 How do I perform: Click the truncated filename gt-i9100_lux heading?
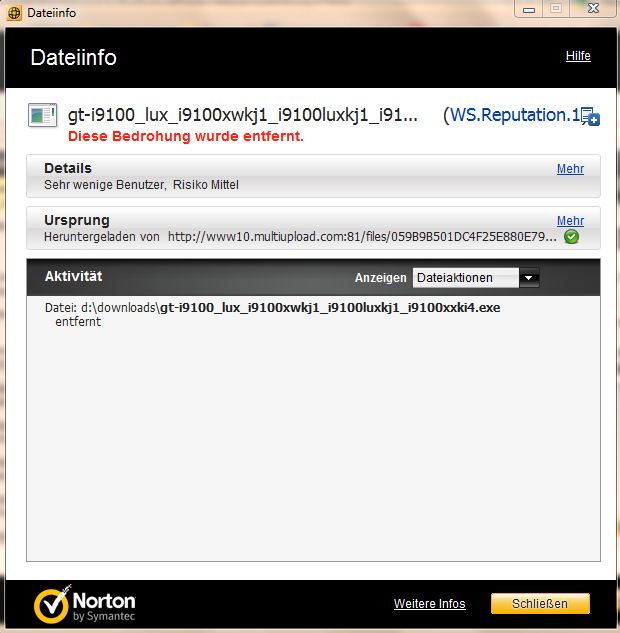pyautogui.click(x=243, y=115)
